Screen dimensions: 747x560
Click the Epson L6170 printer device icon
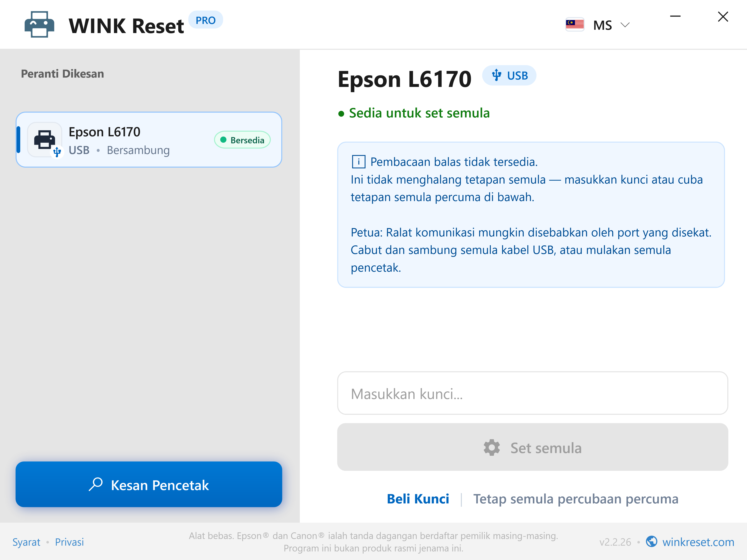45,140
